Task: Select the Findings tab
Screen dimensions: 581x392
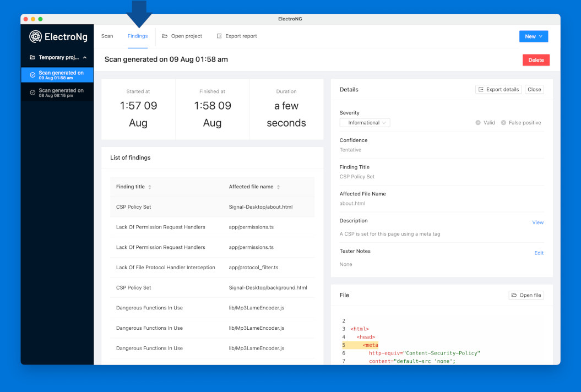Action: [x=138, y=36]
